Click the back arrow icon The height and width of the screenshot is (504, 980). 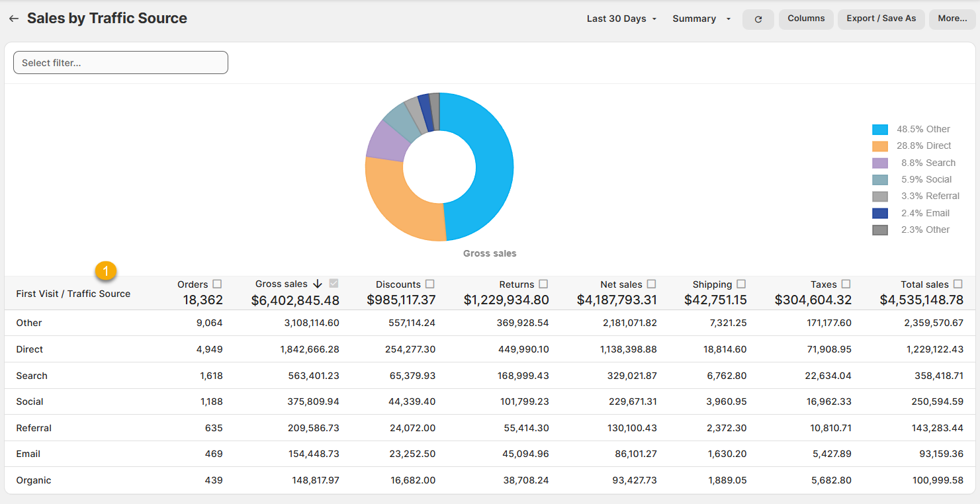[13, 19]
